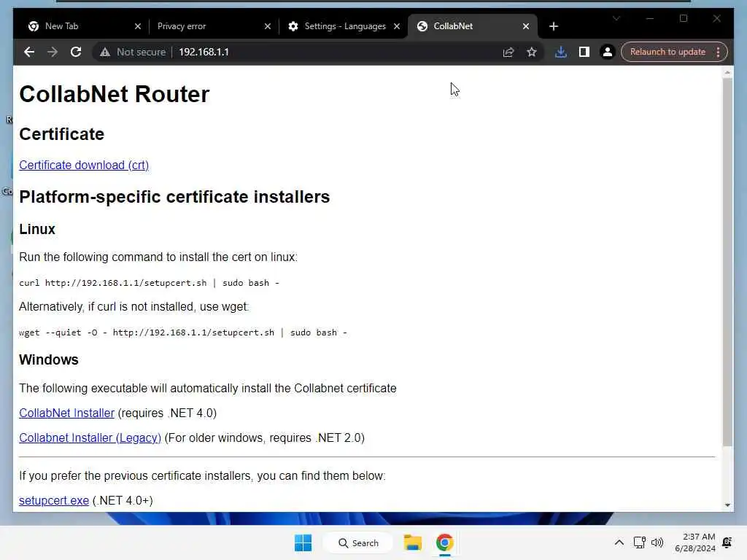The width and height of the screenshot is (747, 560).
Task: Share this page via share icon
Action: click(x=508, y=52)
